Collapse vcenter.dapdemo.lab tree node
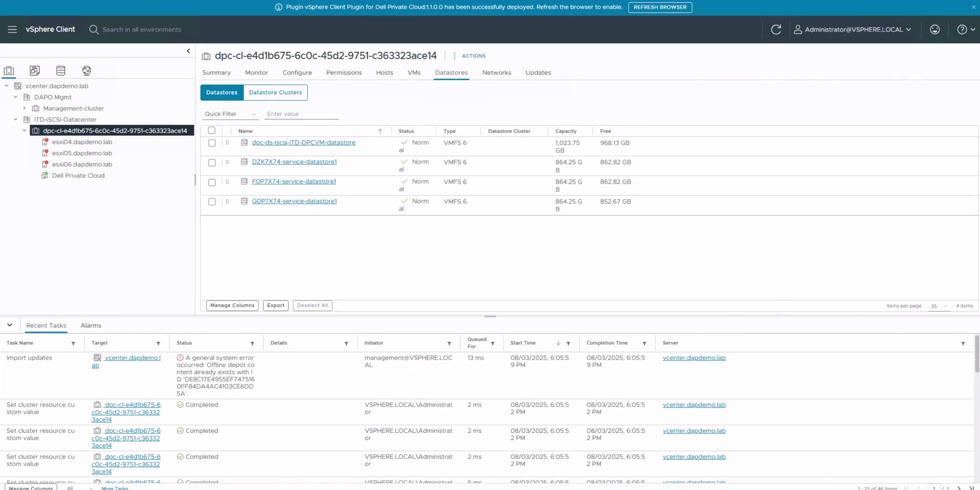This screenshot has width=980, height=490. 7,86
